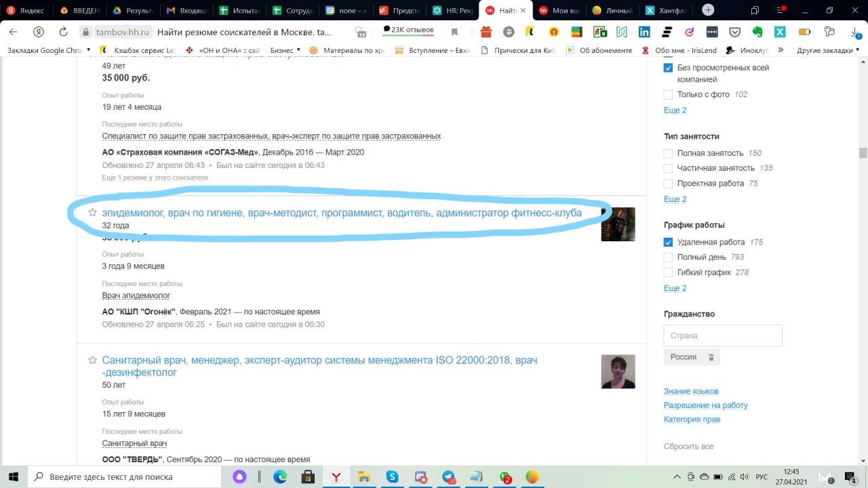Viewport: 868px width, 488px height.
Task: Open File Explorer from taskbar
Action: 363,476
